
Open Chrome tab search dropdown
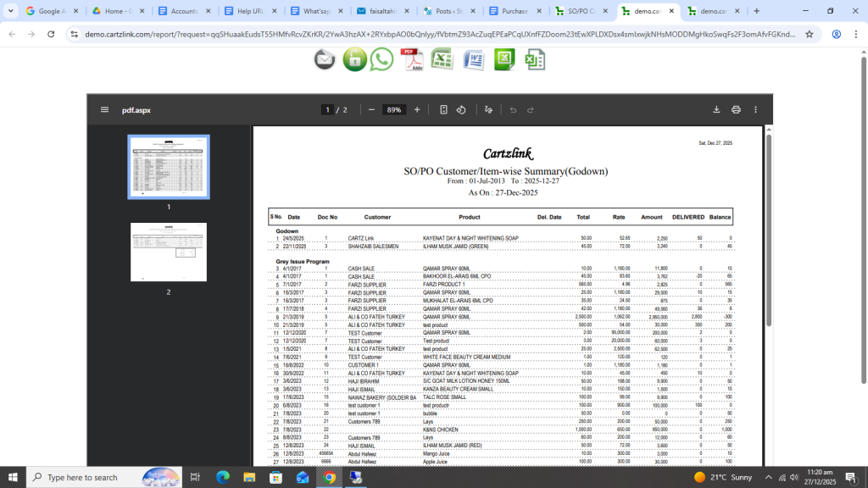[12, 11]
